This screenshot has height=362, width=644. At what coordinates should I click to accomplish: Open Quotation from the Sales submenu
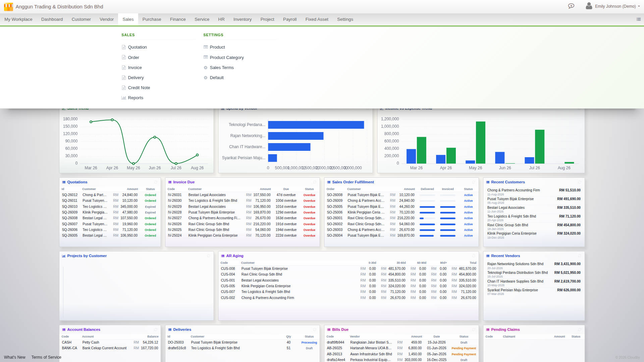(138, 47)
